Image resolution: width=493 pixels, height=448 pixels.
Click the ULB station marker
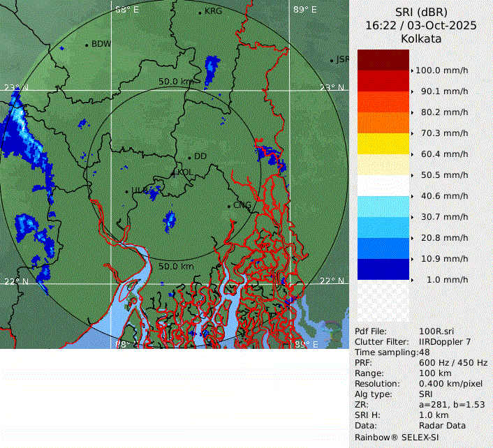point(127,191)
